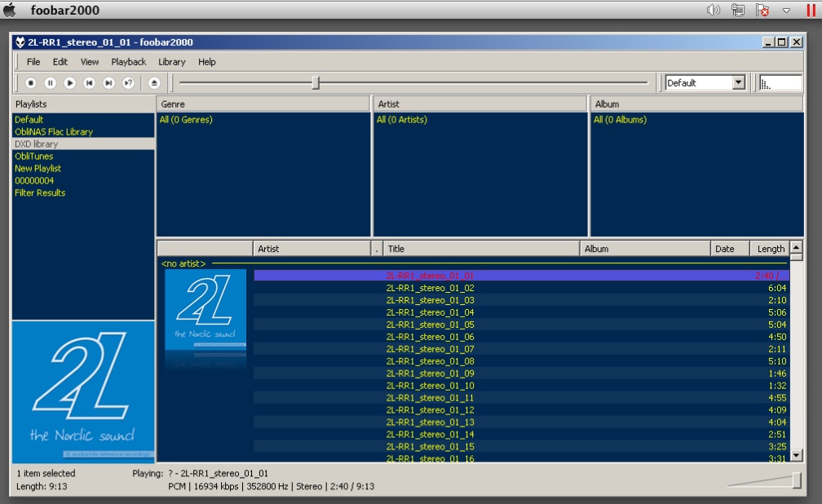Select the ObliNAS Flac Library playlist
The width and height of the screenshot is (822, 504).
tap(83, 131)
